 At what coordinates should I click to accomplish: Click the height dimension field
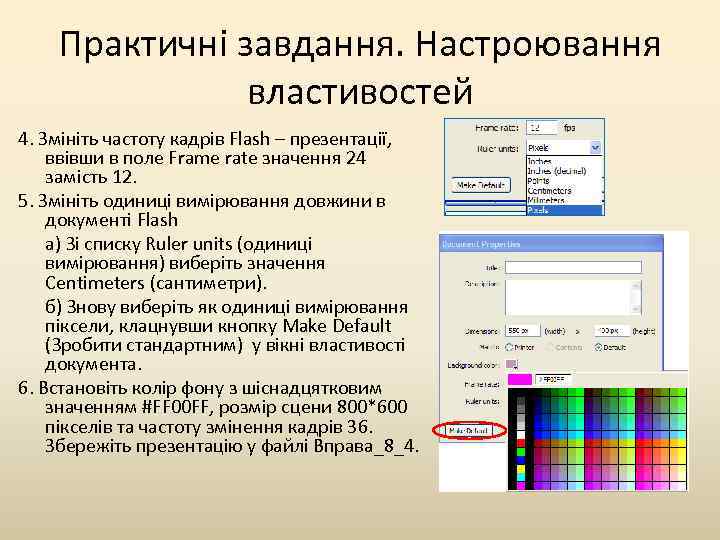click(611, 331)
